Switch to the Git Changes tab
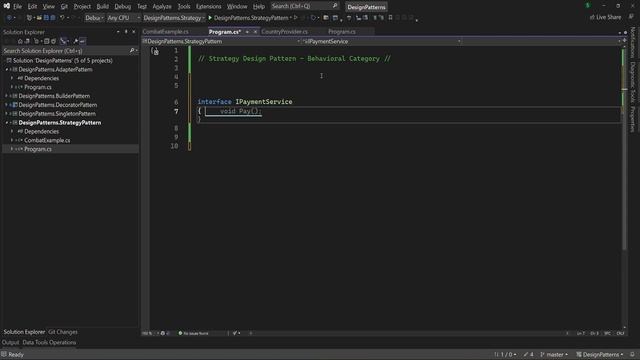Image resolution: width=640 pixels, height=360 pixels. pos(62,332)
